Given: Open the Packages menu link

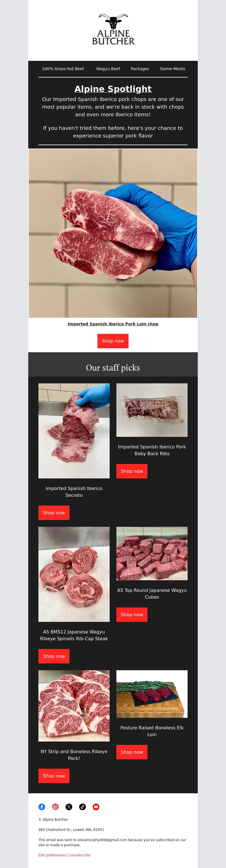Looking at the screenshot, I should point(140,69).
